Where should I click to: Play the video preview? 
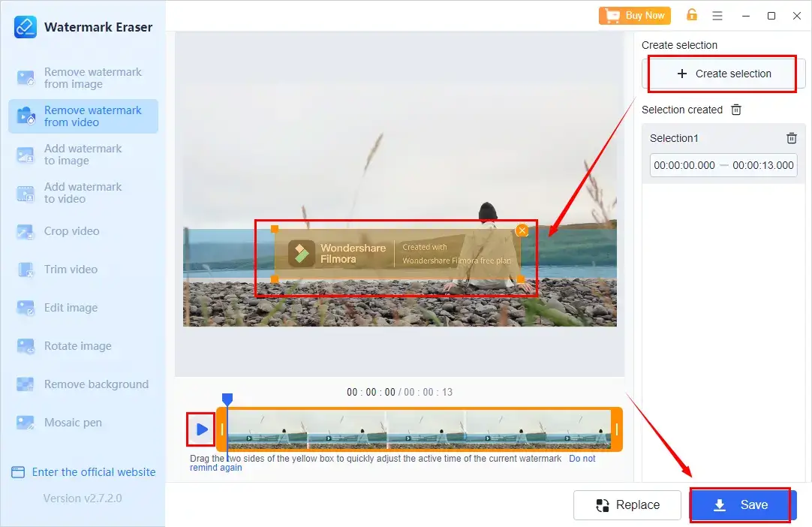coord(201,429)
